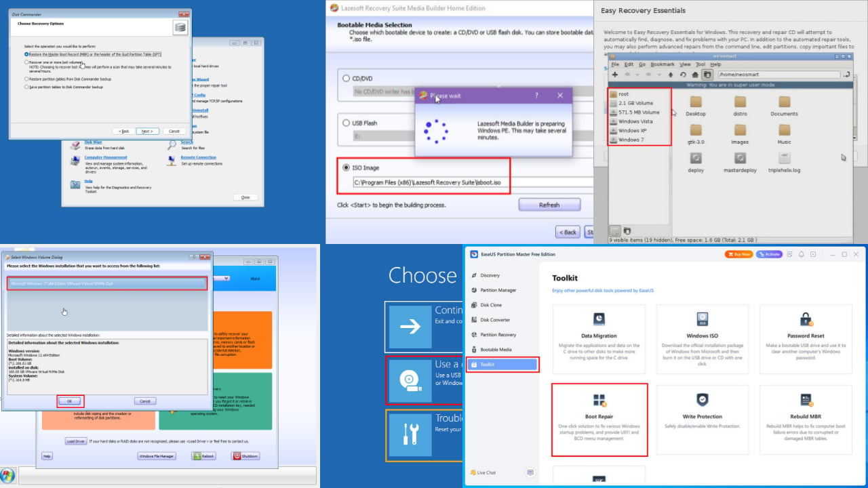868x488 pixels.
Task: Select the Windows 11 installation row
Action: pyautogui.click(x=107, y=283)
